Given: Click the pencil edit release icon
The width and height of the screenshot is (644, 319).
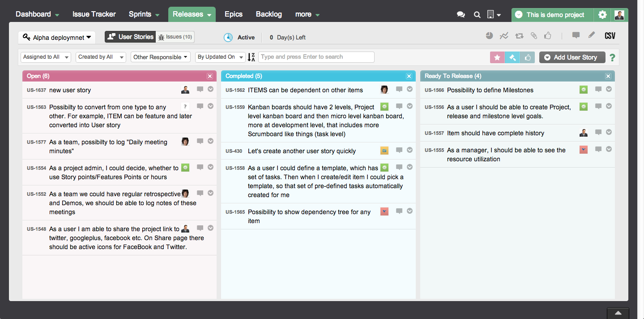Looking at the screenshot, I should pyautogui.click(x=592, y=35).
